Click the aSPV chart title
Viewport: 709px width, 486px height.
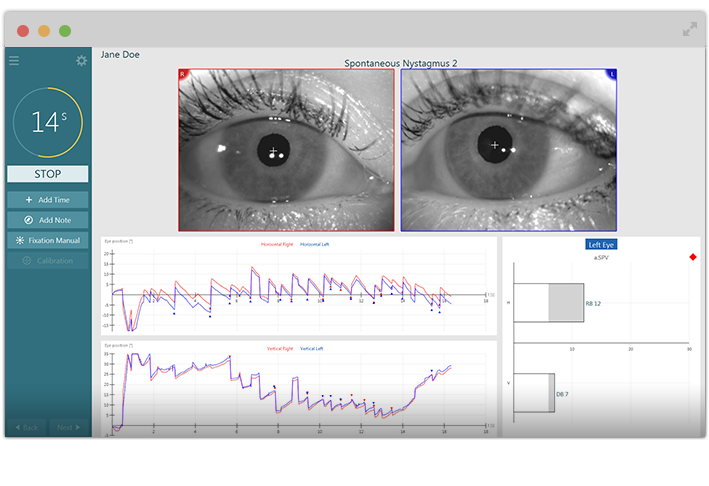point(601,257)
